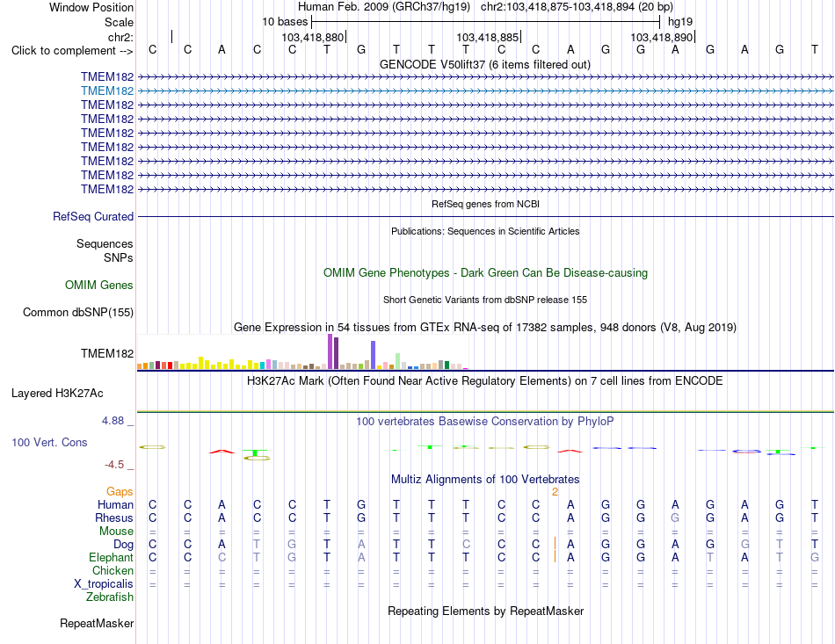Viewport: 835px width, 644px height.
Task: Click the faded C mismatch in Dog row
Action: [x=466, y=545]
